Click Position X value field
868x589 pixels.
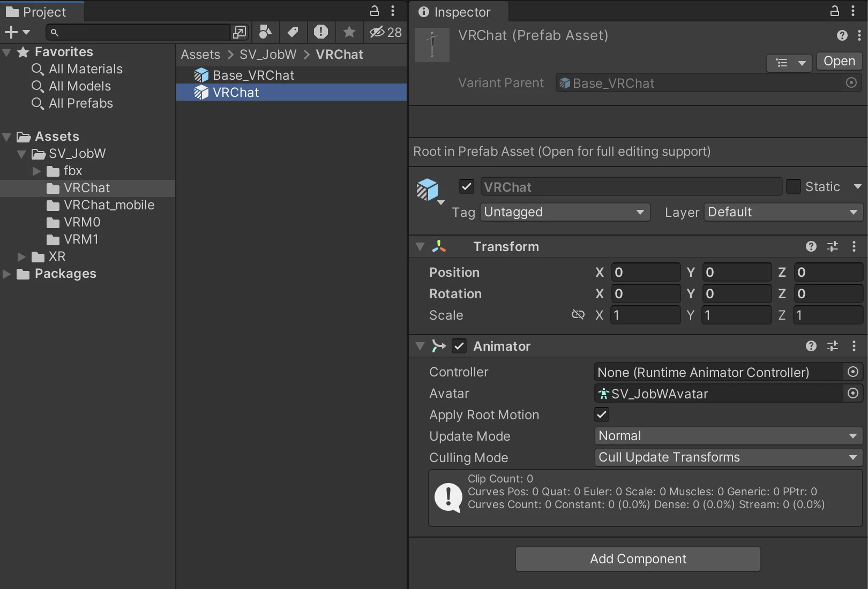[645, 272]
